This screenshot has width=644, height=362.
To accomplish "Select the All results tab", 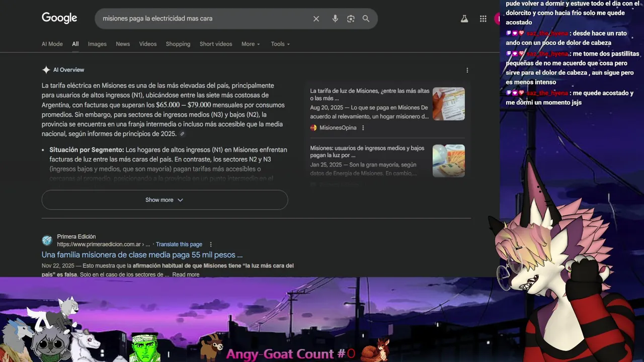I will point(75,44).
